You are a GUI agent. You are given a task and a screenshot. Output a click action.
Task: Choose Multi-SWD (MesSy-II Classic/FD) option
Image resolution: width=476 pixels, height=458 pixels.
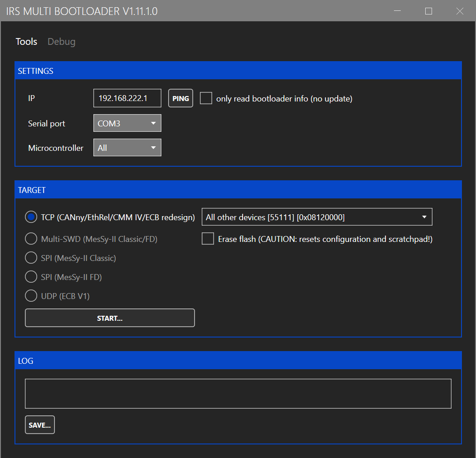pyautogui.click(x=31, y=239)
